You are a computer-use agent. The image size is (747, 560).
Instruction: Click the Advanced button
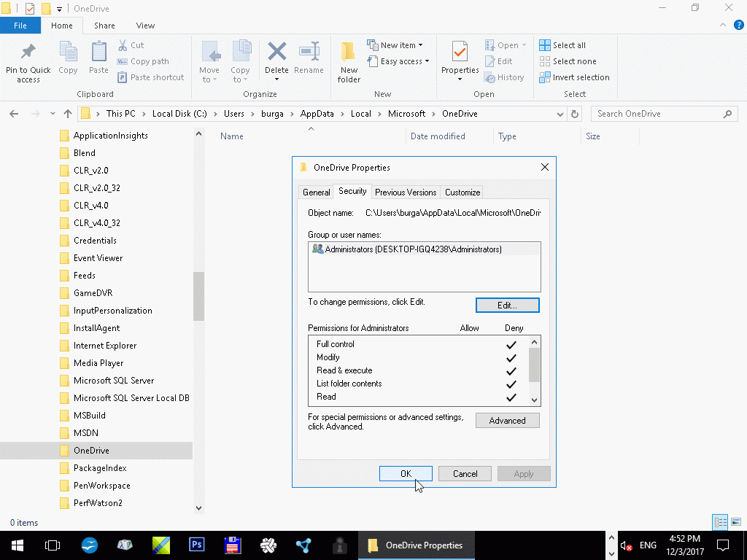click(508, 421)
